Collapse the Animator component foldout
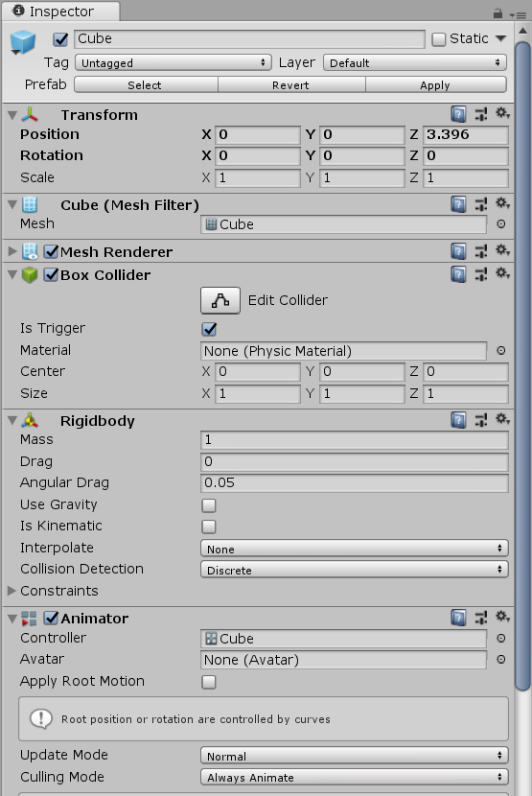This screenshot has height=796, width=532. pos(12,619)
